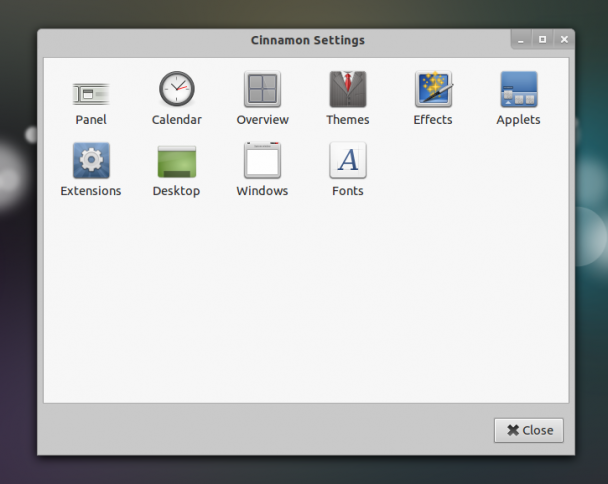Screen dimensions: 608x484
Task: Close window using titlebar X
Action: click(564, 40)
